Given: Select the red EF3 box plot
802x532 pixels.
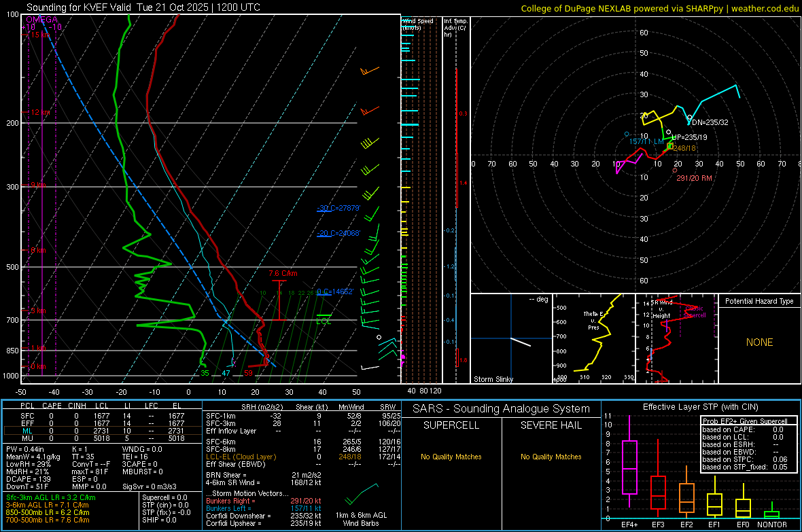Looking at the screenshot, I should tap(658, 478).
